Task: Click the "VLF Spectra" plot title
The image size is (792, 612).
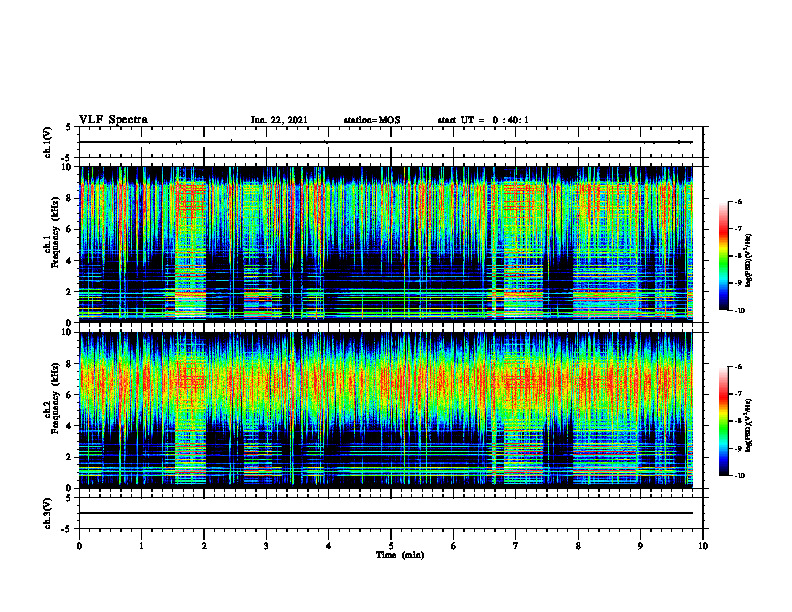Action: pyautogui.click(x=113, y=120)
